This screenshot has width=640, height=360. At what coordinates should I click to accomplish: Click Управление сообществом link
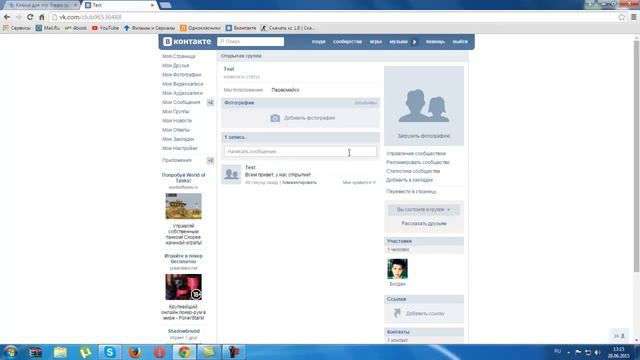416,153
